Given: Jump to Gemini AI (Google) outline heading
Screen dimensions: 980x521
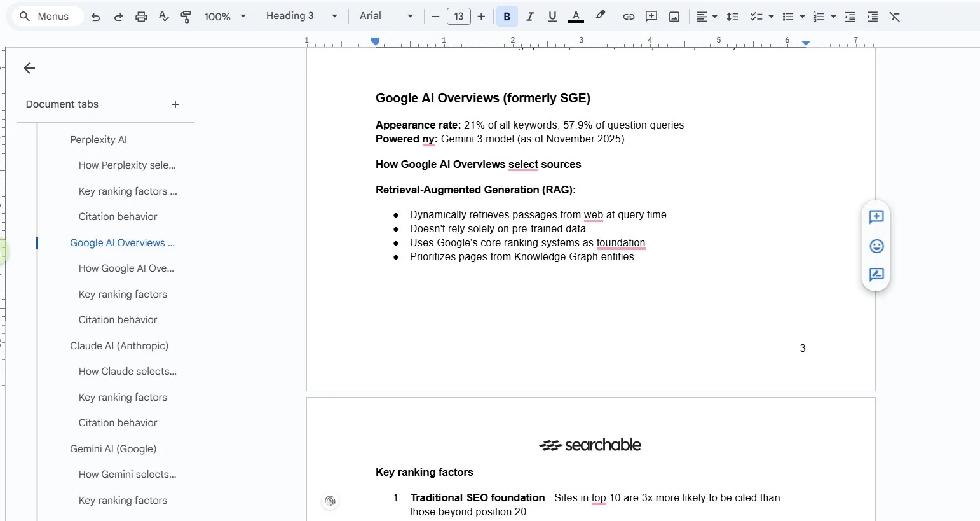Looking at the screenshot, I should click(x=113, y=448).
